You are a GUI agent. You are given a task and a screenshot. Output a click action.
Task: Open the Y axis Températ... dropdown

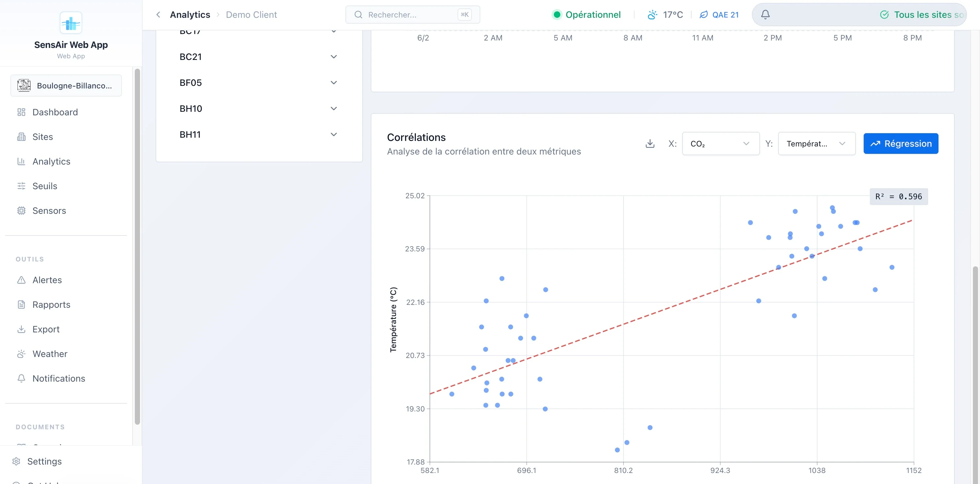(x=816, y=143)
